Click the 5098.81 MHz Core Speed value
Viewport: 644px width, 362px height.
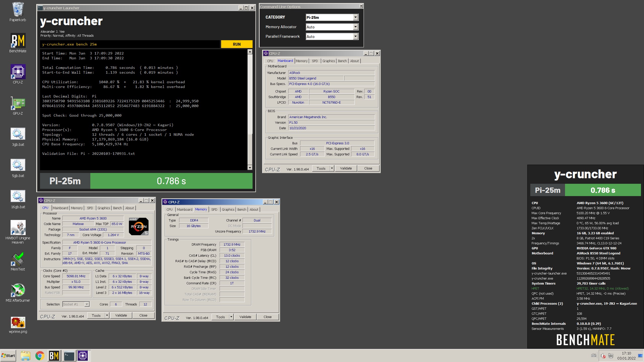pos(76,276)
